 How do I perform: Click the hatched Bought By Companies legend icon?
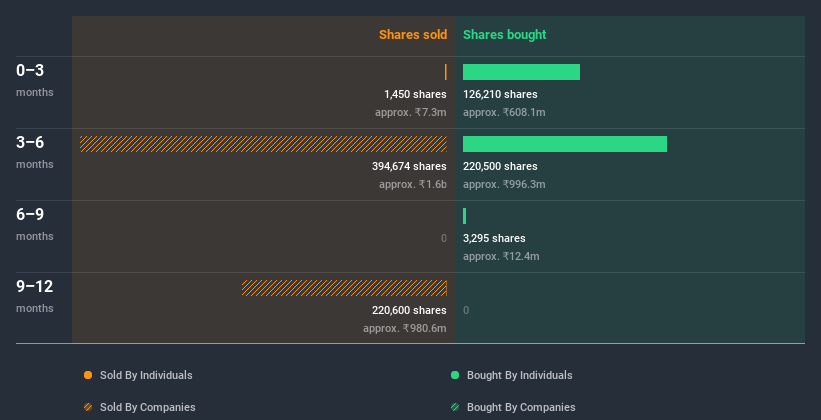pos(455,407)
